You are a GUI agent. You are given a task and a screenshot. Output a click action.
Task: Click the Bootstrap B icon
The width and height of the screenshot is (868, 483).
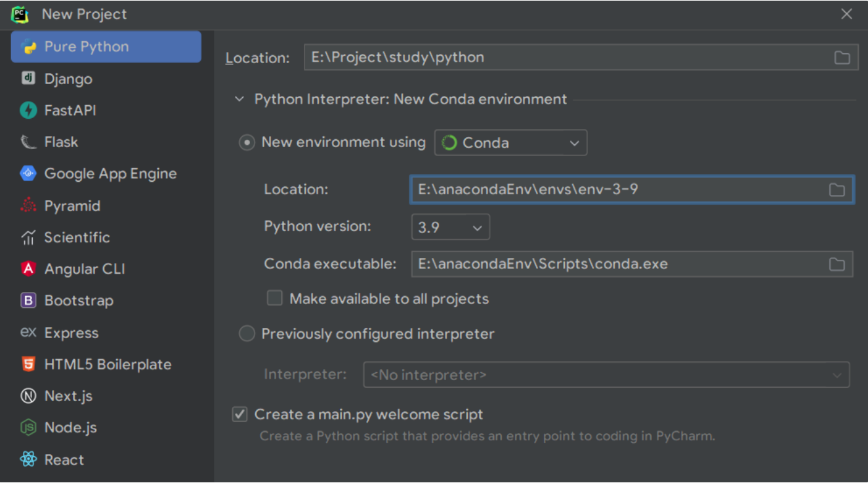click(x=28, y=301)
